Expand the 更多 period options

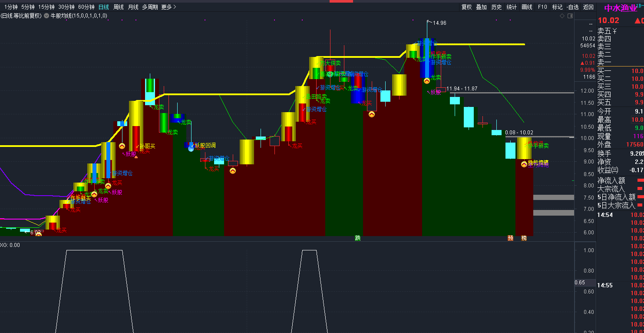coord(168,7)
